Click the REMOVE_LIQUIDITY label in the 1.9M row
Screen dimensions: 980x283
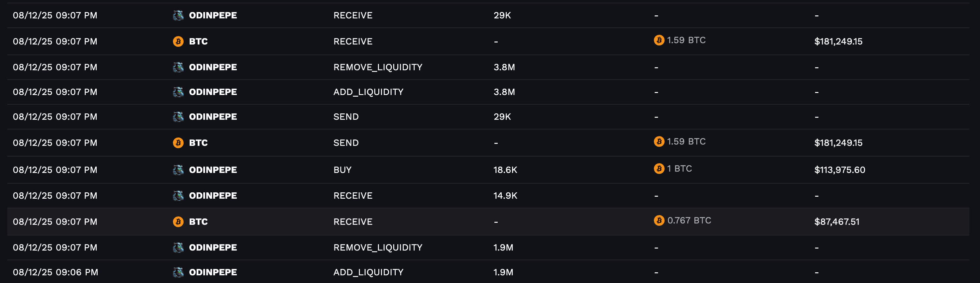point(378,247)
